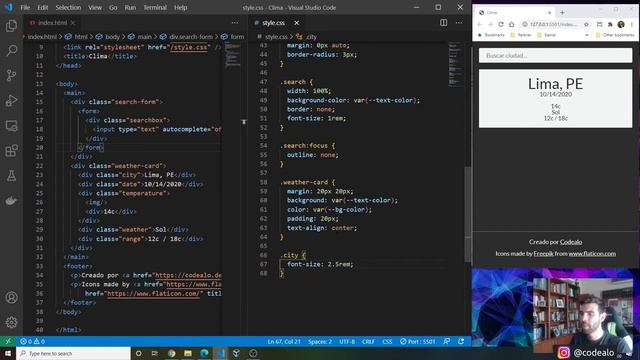Expand the div.search-form breadcrumb
The image size is (640, 360).
coord(191,37)
